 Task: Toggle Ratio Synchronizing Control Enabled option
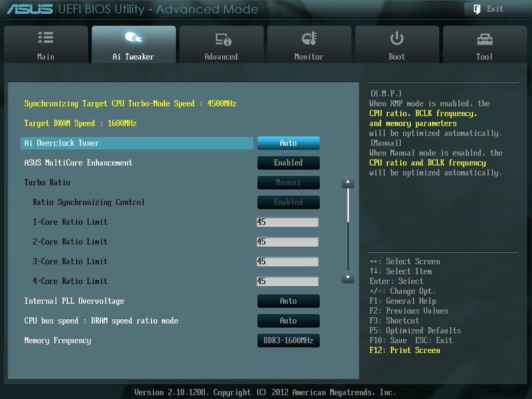click(x=288, y=202)
